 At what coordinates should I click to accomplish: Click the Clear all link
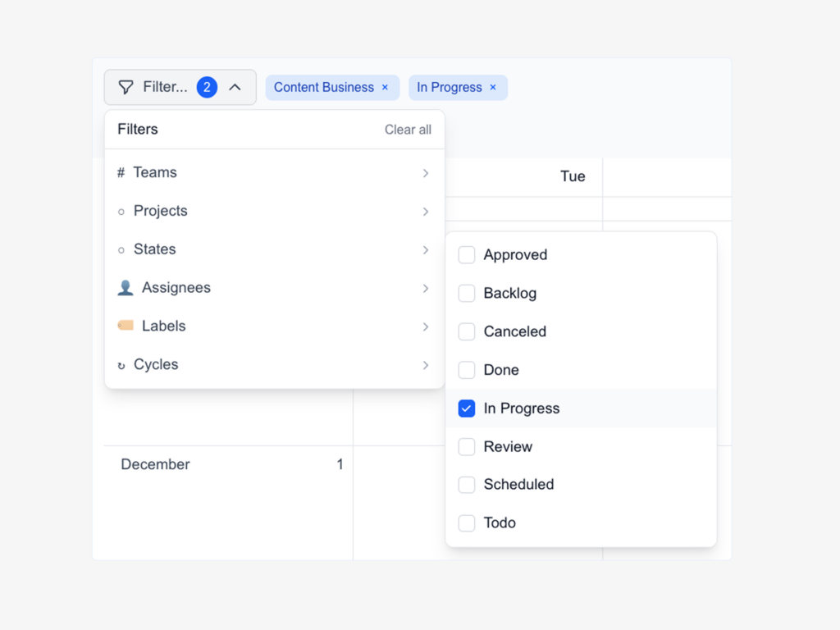tap(408, 130)
